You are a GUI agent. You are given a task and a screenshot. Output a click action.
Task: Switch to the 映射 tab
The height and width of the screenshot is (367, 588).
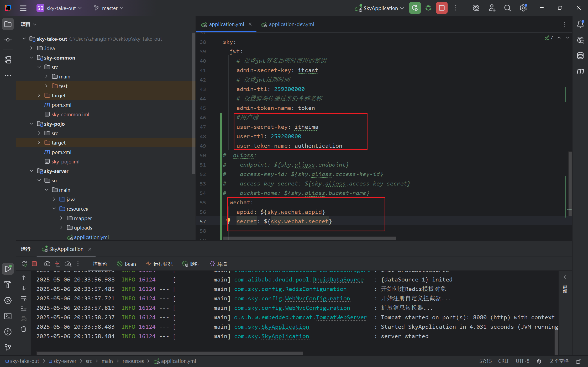[x=191, y=264]
